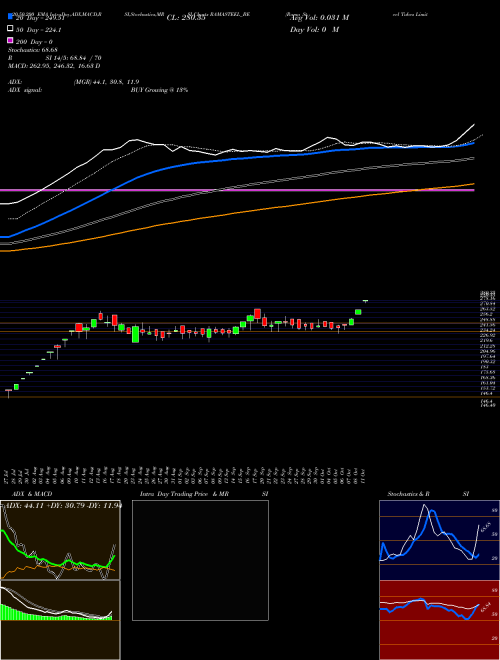Viewport: 500px width, 660px height.
Task: Click the horizontal magenta 200 Day line
Action: tap(237, 190)
